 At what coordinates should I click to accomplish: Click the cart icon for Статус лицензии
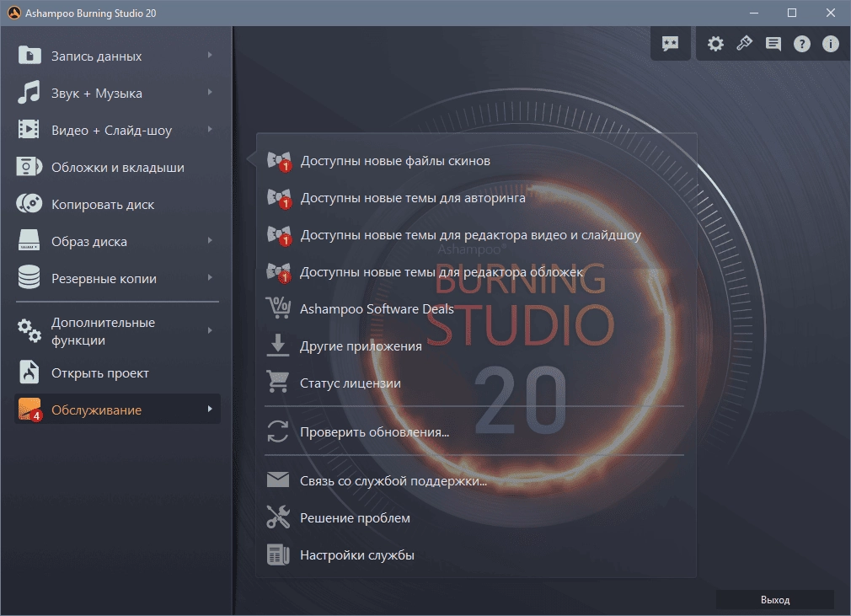coord(278,382)
